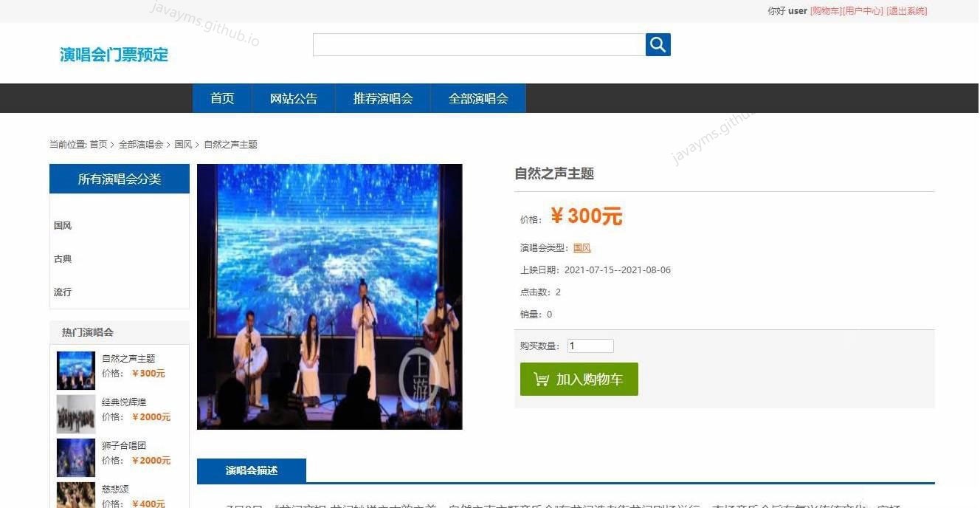
Task: Open the 推荐演唱会 navigation tab
Action: pyautogui.click(x=383, y=98)
